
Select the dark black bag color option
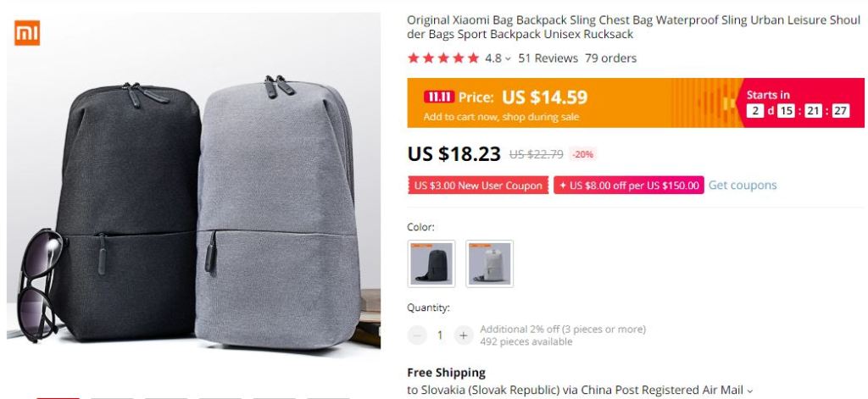click(431, 263)
